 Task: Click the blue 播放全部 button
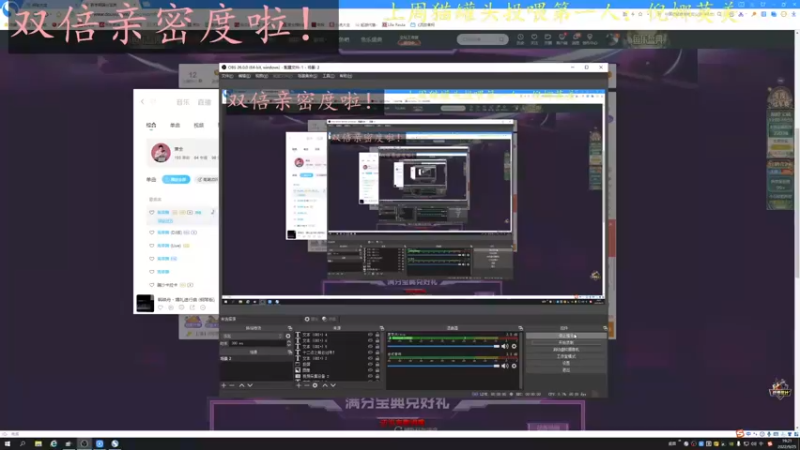(x=176, y=180)
